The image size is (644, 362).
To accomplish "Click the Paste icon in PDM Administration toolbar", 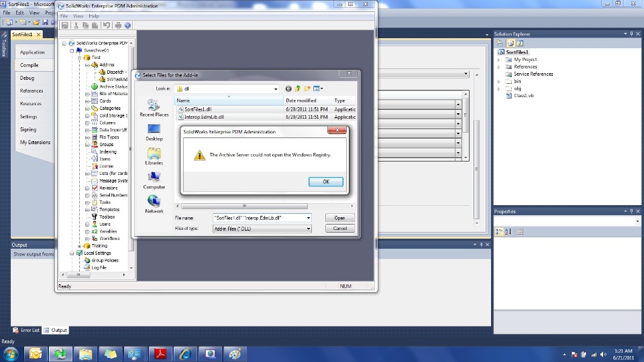I will pos(95,25).
